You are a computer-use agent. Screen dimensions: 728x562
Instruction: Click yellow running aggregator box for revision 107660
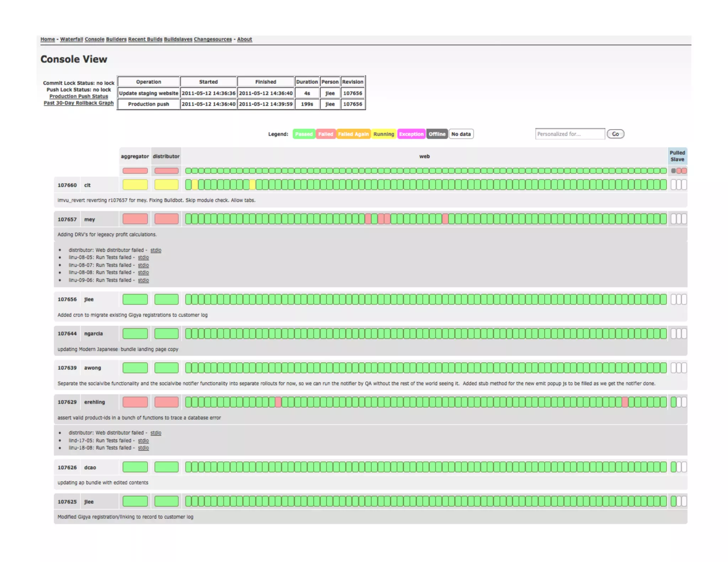(135, 185)
